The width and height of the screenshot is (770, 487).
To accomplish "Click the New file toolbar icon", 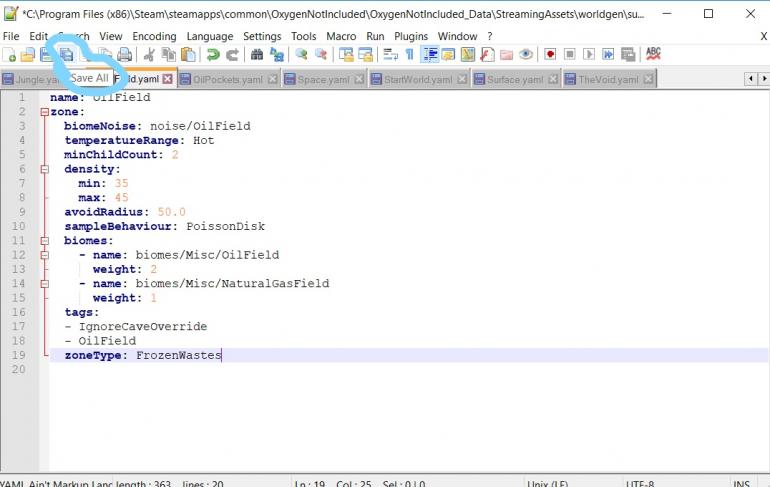I will click(x=10, y=54).
